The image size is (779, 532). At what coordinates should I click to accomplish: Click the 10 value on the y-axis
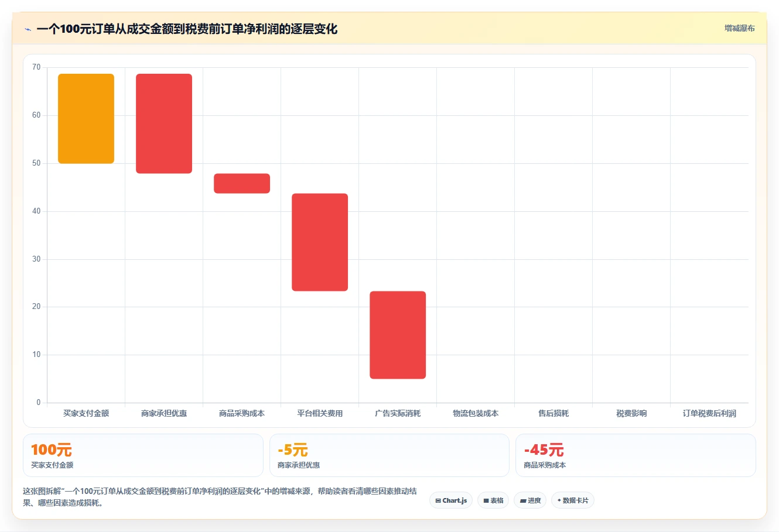[x=36, y=355]
